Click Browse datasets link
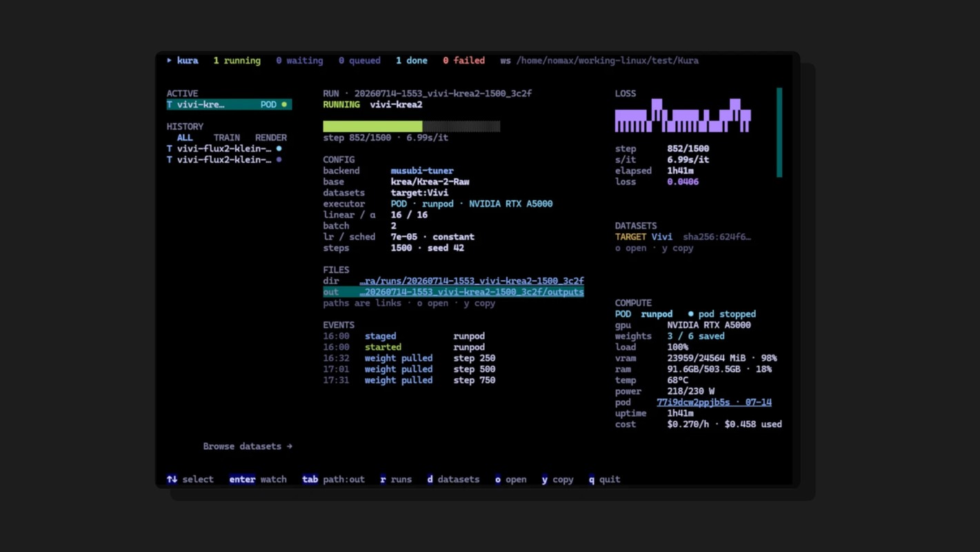The image size is (980, 552). tap(248, 446)
